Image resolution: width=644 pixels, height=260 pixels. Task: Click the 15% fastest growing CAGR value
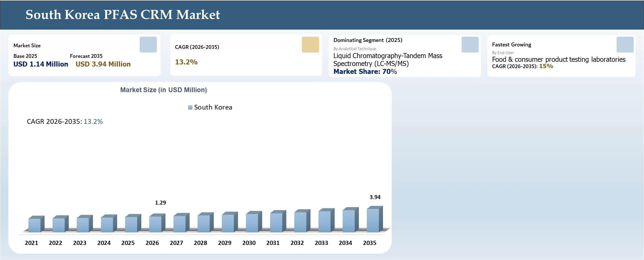(x=546, y=66)
